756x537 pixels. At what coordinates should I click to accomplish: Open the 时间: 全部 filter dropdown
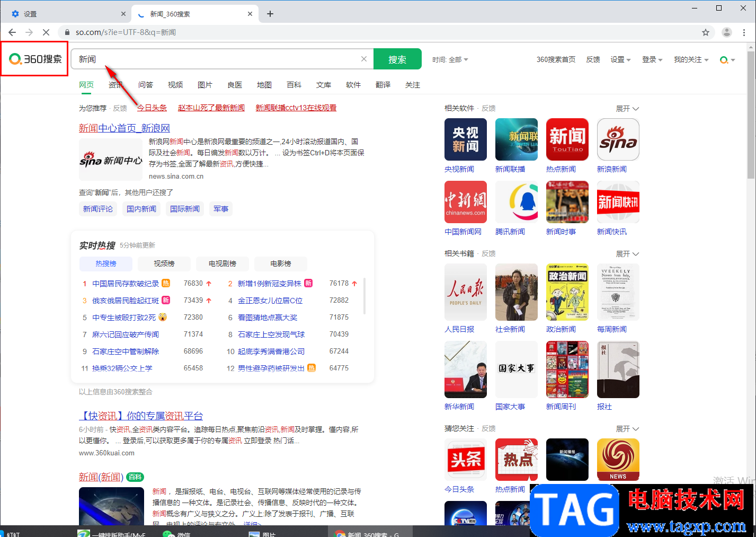pyautogui.click(x=450, y=60)
